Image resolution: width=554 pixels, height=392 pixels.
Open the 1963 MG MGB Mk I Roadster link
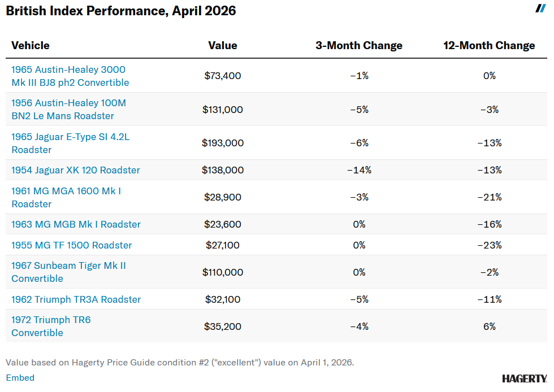coord(76,224)
